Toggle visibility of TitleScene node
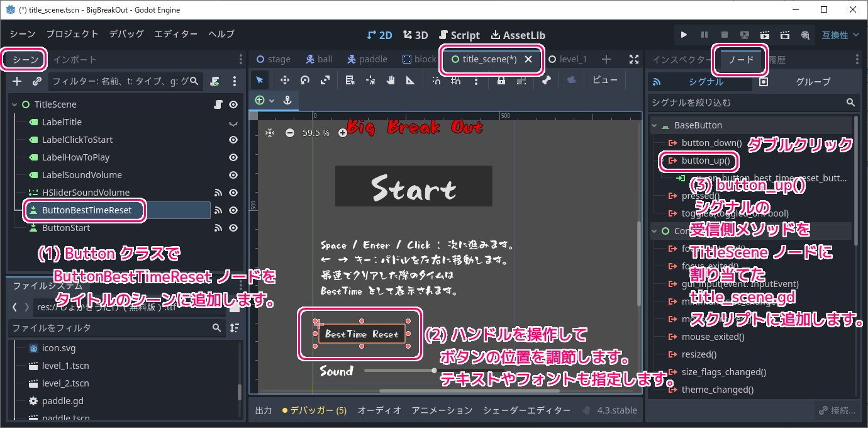 click(x=233, y=104)
